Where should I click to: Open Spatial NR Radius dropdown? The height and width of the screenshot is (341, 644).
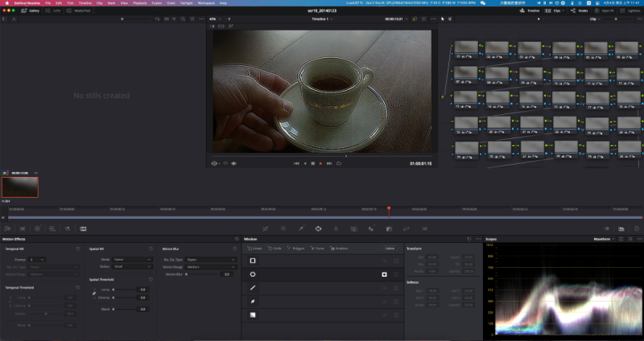132,266
